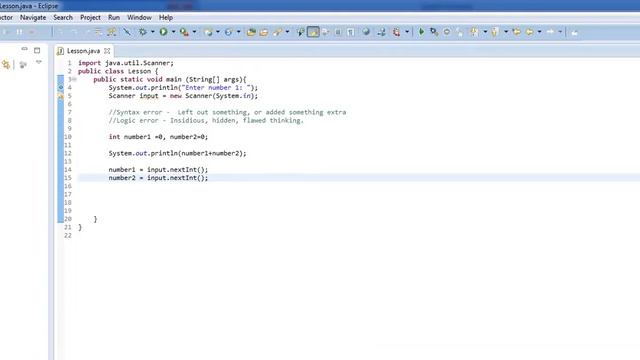
Task: Collapse the main method fold marker at line 3
Action: pyautogui.click(x=74, y=80)
